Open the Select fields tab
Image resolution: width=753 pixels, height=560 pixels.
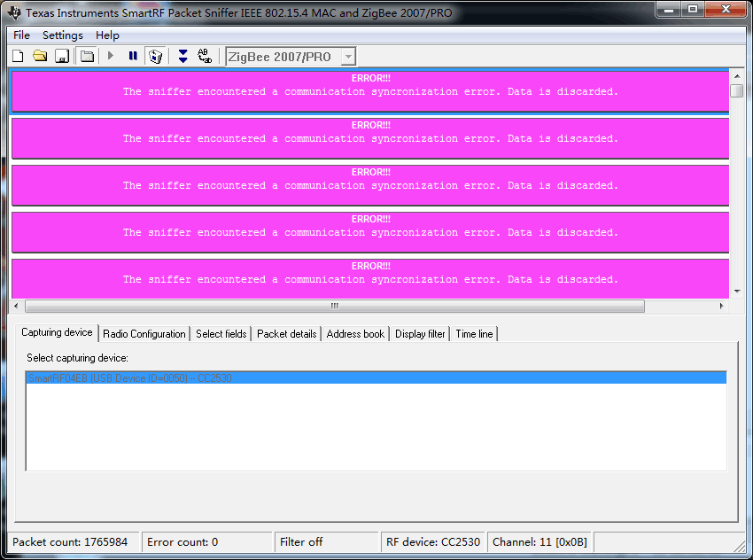221,334
